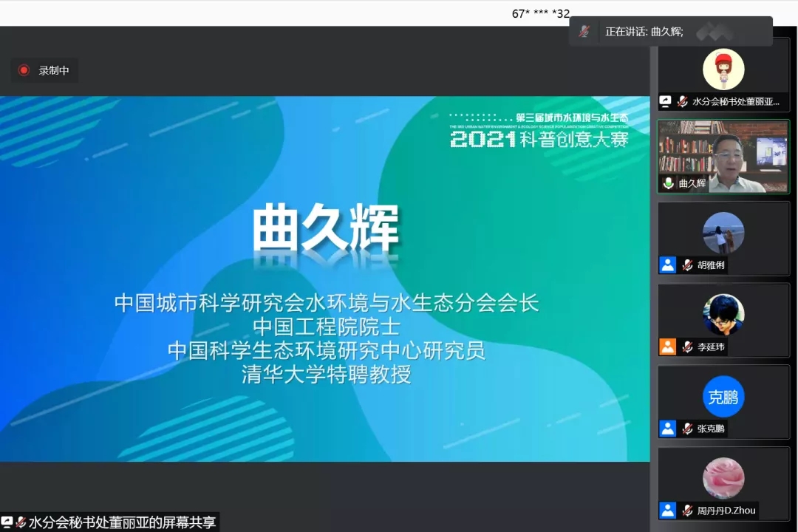Click the 水分会秘书处董丽亚的屏幕共享 label text
The image size is (798, 532).
coord(122,522)
